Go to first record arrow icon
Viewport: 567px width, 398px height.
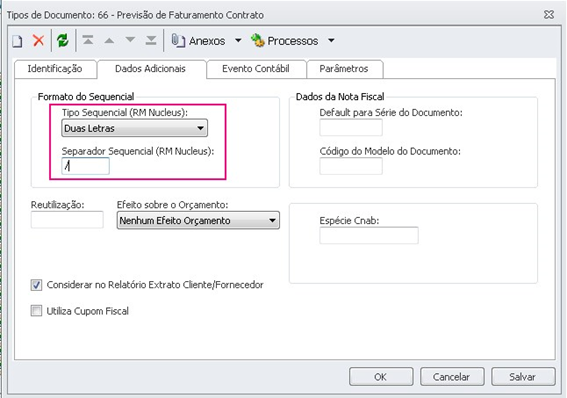tap(88, 40)
